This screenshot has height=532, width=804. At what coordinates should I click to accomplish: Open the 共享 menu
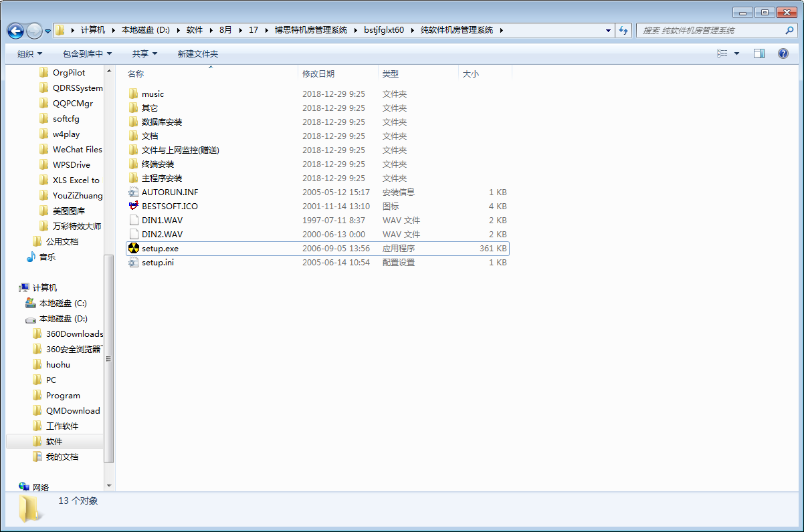coord(144,53)
